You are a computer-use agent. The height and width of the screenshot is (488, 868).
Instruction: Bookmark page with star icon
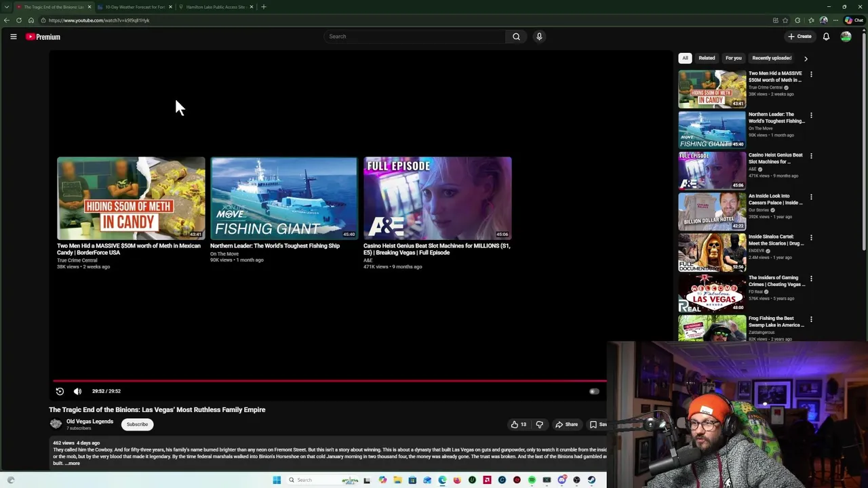point(785,20)
